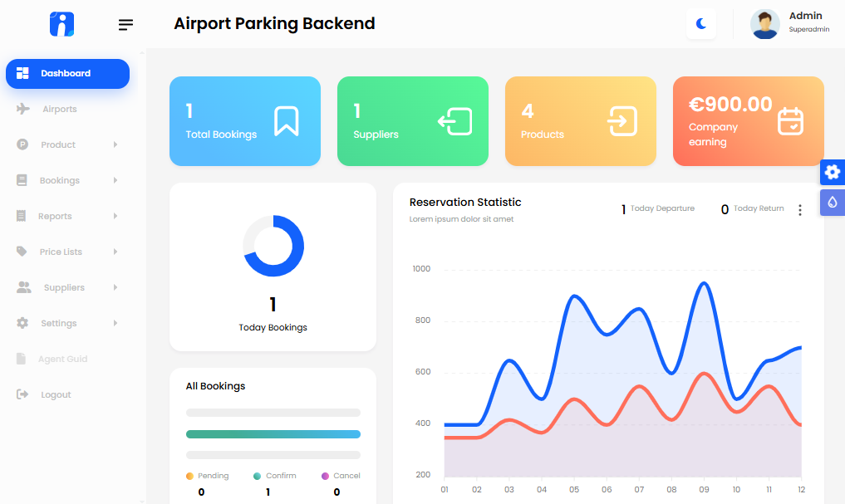Toggle the Pending bookings legend dot
This screenshot has height=504, width=845.
pos(190,475)
